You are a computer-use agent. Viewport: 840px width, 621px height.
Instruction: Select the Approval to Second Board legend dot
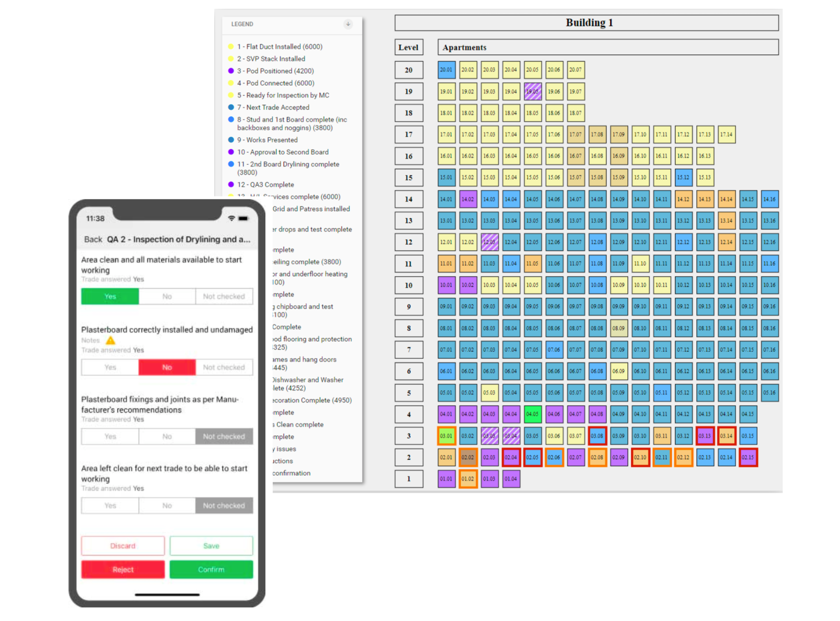pos(231,152)
